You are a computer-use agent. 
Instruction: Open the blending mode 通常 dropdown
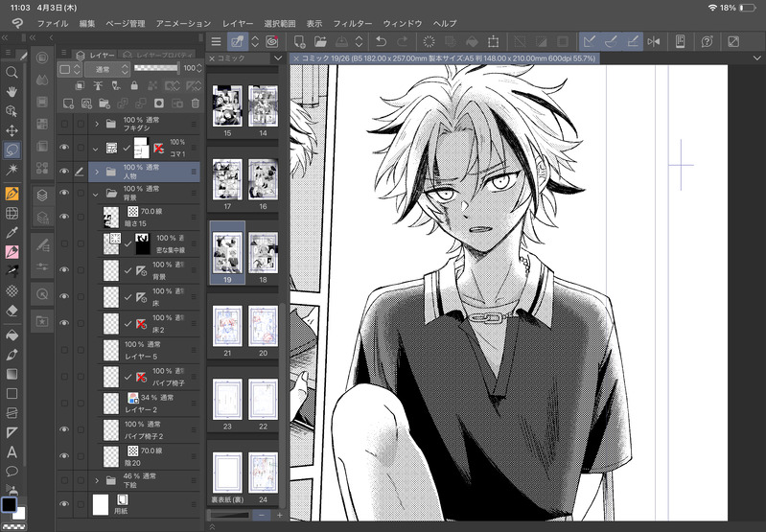(x=106, y=69)
